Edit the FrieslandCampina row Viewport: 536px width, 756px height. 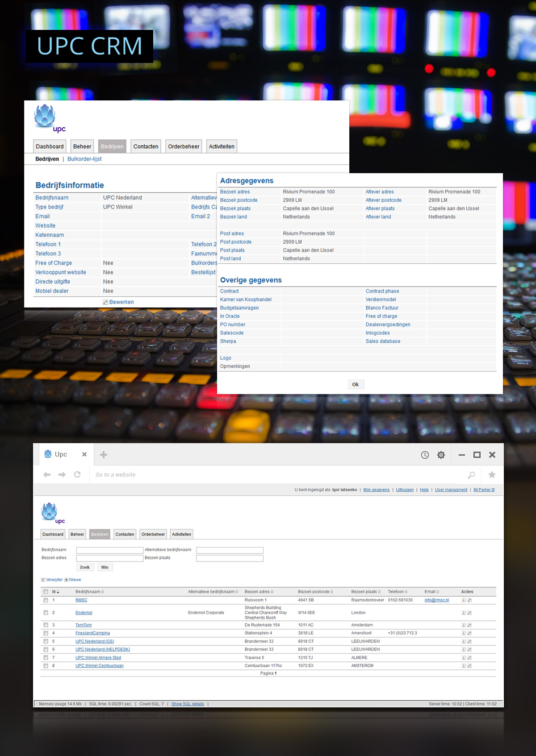469,633
